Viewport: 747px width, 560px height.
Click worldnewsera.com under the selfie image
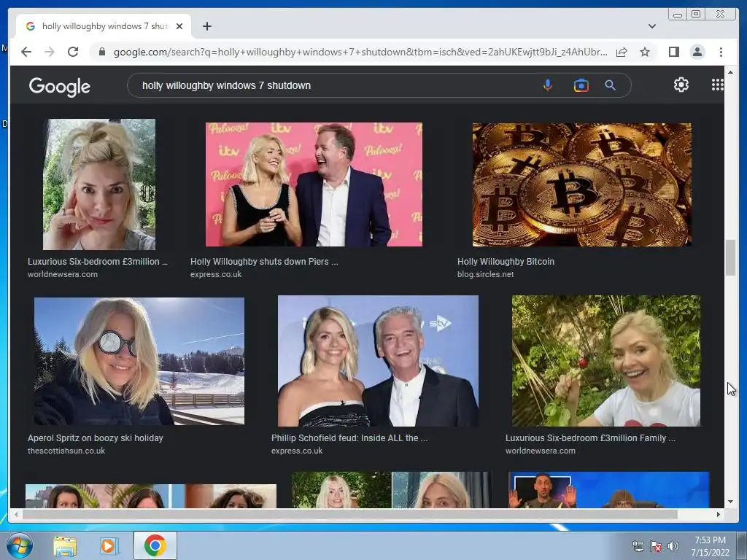click(x=63, y=274)
